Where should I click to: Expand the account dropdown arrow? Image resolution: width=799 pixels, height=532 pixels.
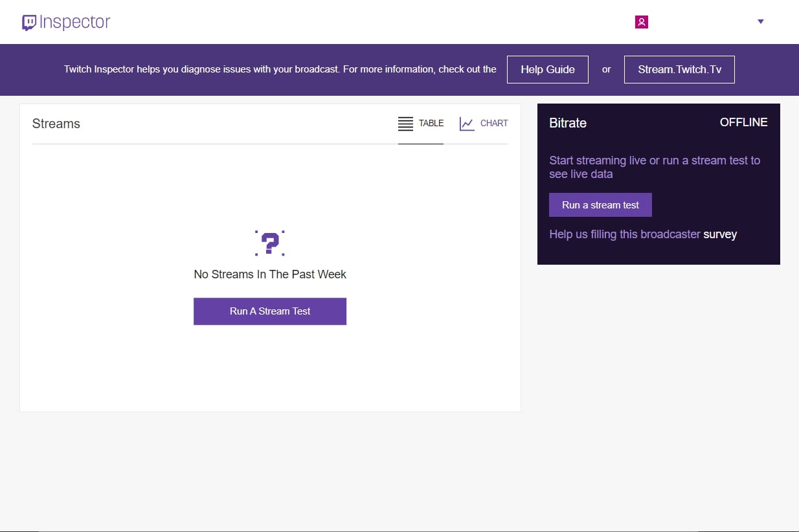[761, 22]
